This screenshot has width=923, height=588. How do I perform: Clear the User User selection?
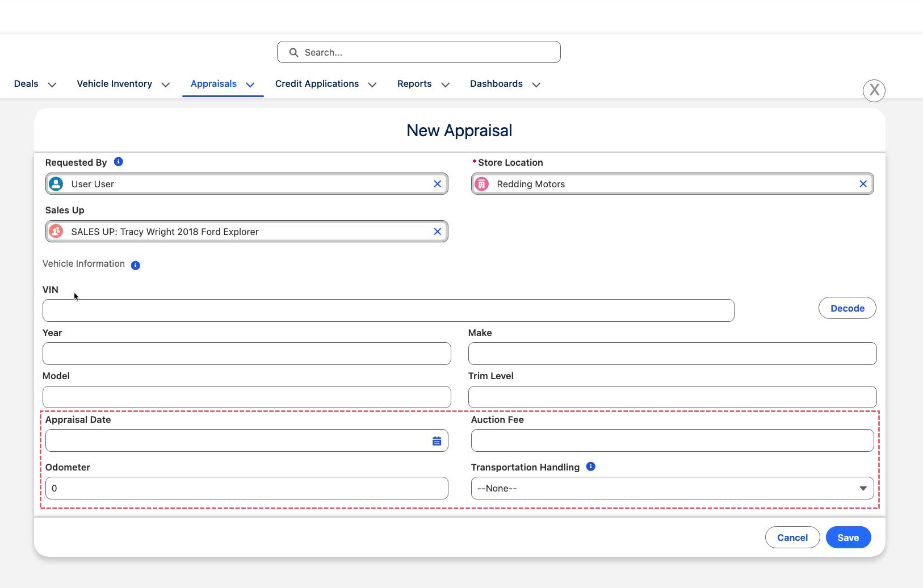438,184
